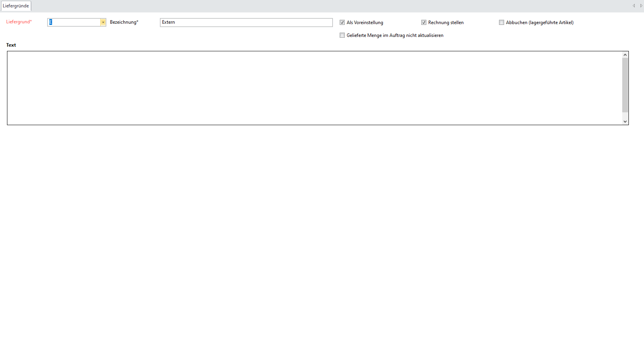Open the Liefergrund dropdown arrow
This screenshot has width=644, height=349.
click(x=103, y=23)
